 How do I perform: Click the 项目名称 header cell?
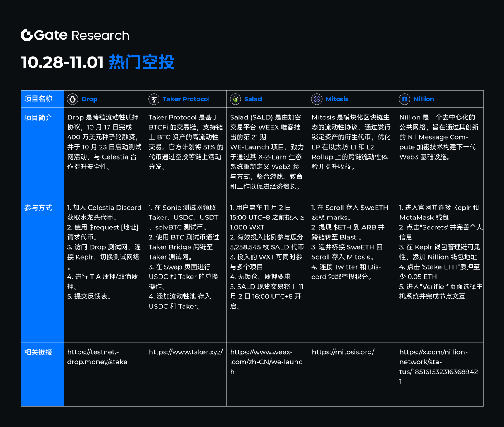tap(38, 99)
